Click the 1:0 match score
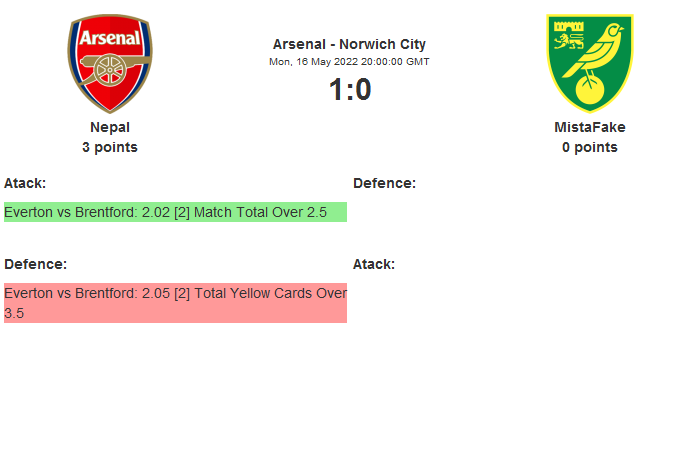The width and height of the screenshot is (700, 460). tap(349, 90)
